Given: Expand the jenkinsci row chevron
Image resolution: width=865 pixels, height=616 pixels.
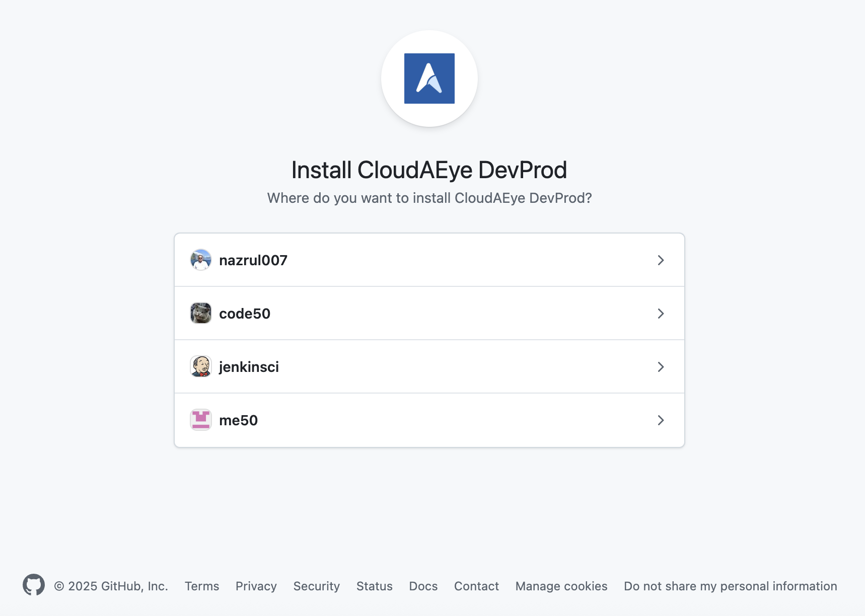Looking at the screenshot, I should [x=661, y=367].
